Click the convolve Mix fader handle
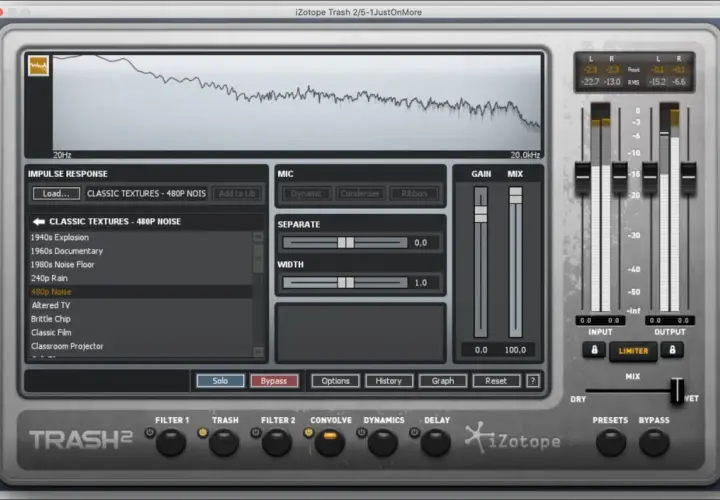 516,195
